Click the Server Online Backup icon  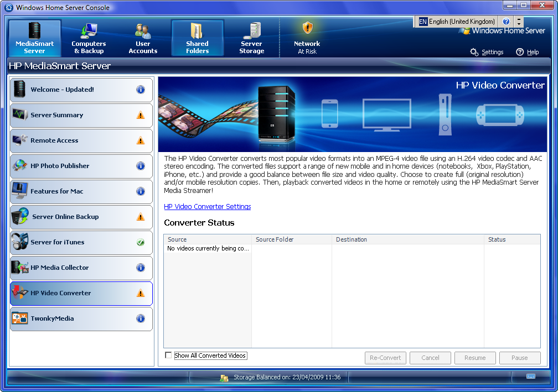coord(20,216)
